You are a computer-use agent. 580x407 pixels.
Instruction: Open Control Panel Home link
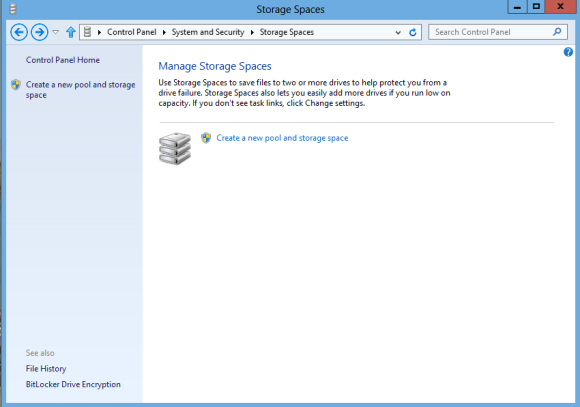(63, 60)
